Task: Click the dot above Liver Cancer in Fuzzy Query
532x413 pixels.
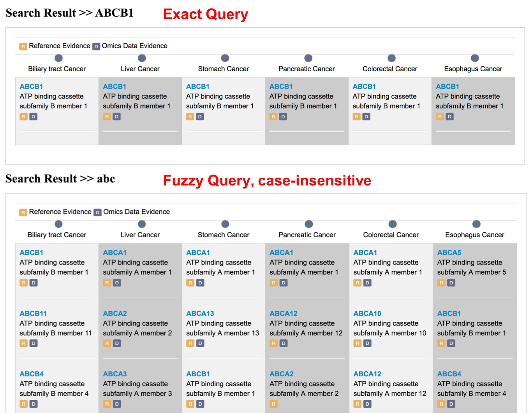Action: coord(142,224)
